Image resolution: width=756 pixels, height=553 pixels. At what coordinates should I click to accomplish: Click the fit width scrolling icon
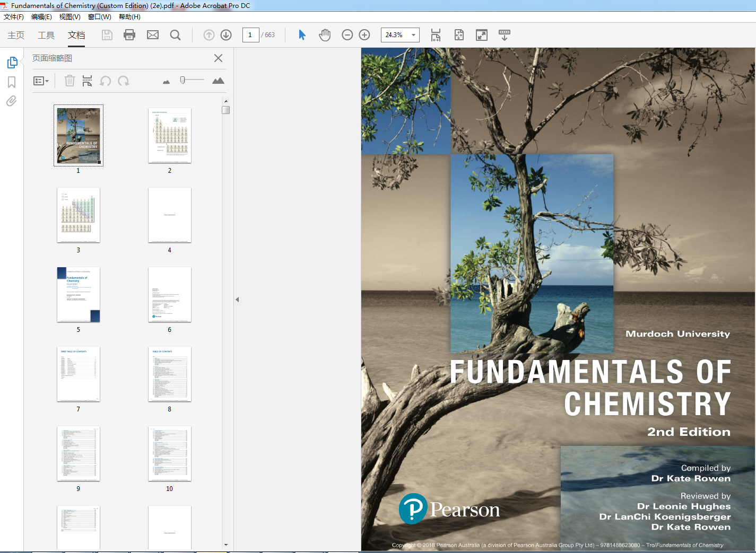pyautogui.click(x=436, y=35)
